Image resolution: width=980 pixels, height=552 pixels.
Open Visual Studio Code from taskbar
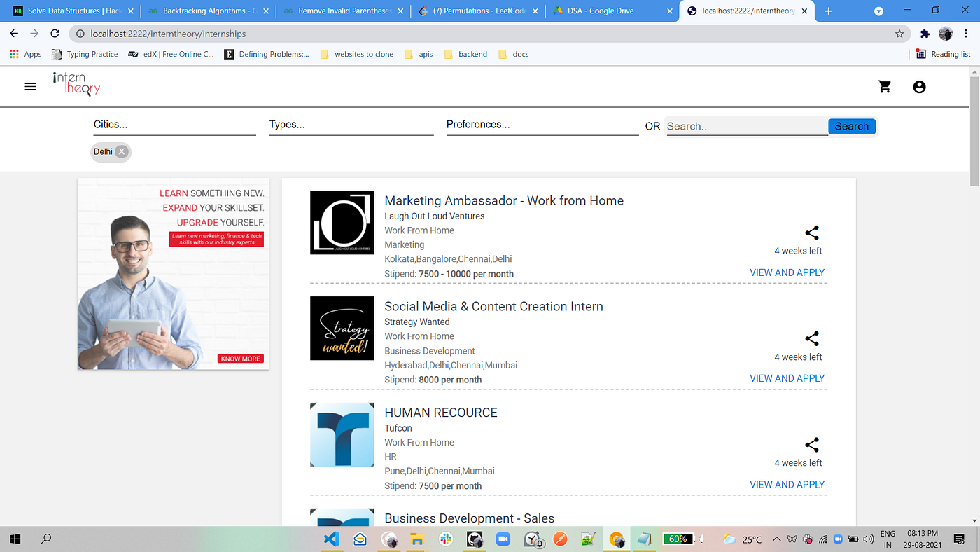331,539
